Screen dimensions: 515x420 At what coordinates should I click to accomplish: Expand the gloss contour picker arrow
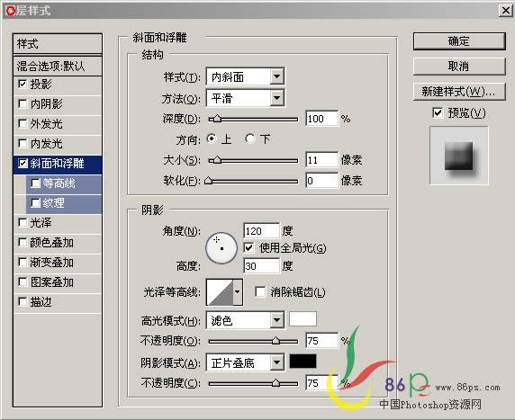(238, 292)
